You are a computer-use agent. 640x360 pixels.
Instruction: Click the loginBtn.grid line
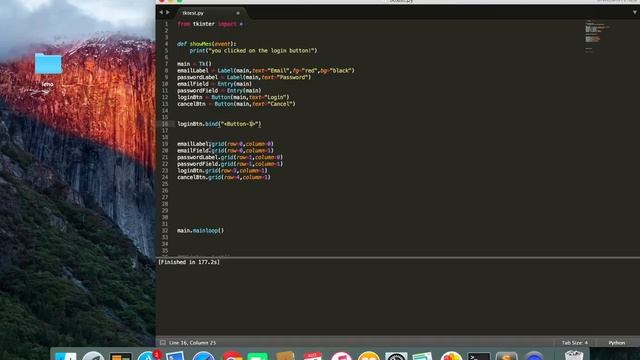point(222,171)
